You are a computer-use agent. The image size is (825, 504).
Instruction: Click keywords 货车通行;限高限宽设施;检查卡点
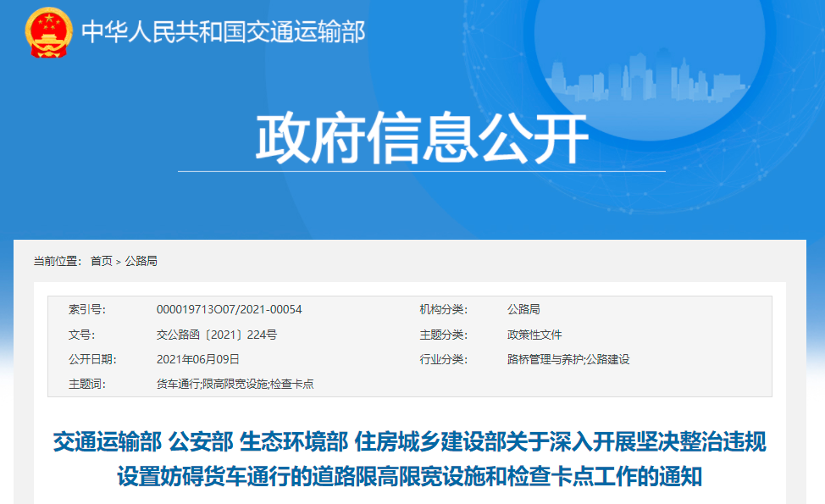tap(235, 384)
